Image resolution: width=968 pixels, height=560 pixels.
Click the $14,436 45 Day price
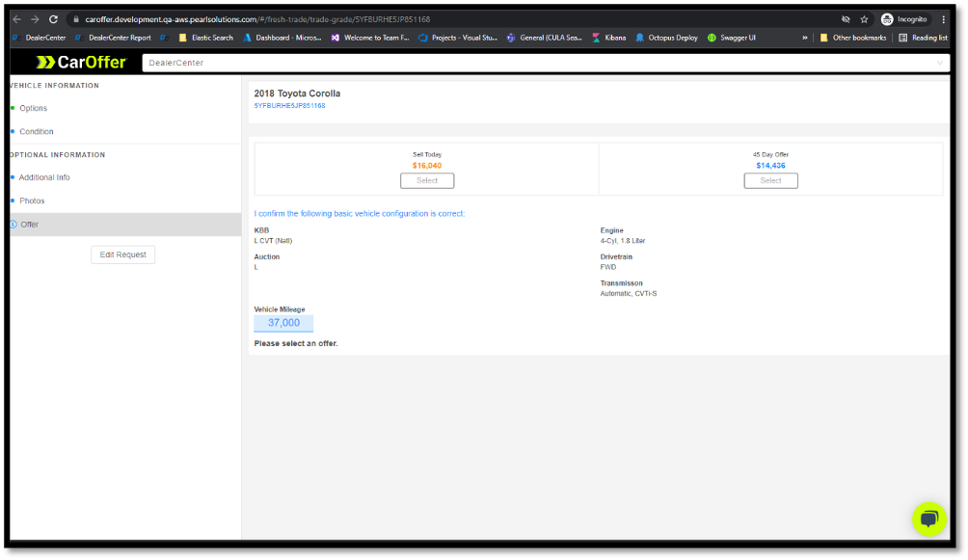(x=771, y=166)
